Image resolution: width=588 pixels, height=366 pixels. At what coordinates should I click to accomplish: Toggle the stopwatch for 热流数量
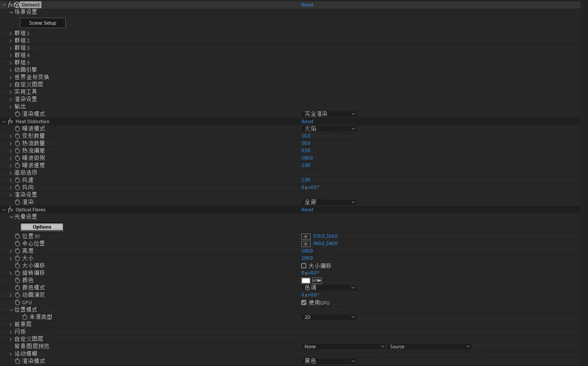click(x=18, y=143)
